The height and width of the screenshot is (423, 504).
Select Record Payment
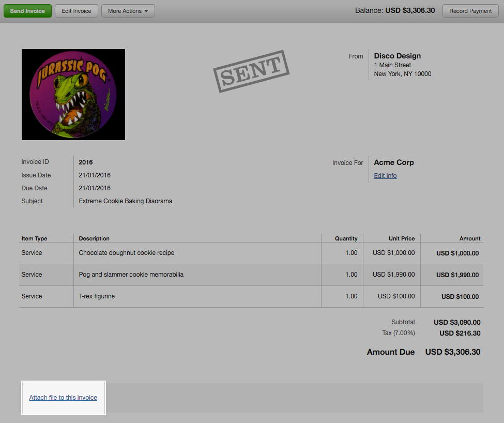pos(470,10)
